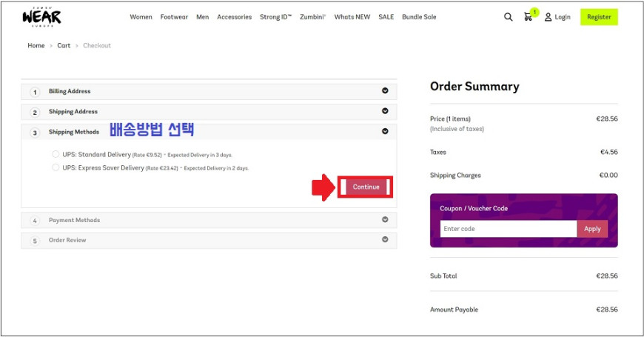Click the Billing Address step header
644x337 pixels.
[x=209, y=91]
